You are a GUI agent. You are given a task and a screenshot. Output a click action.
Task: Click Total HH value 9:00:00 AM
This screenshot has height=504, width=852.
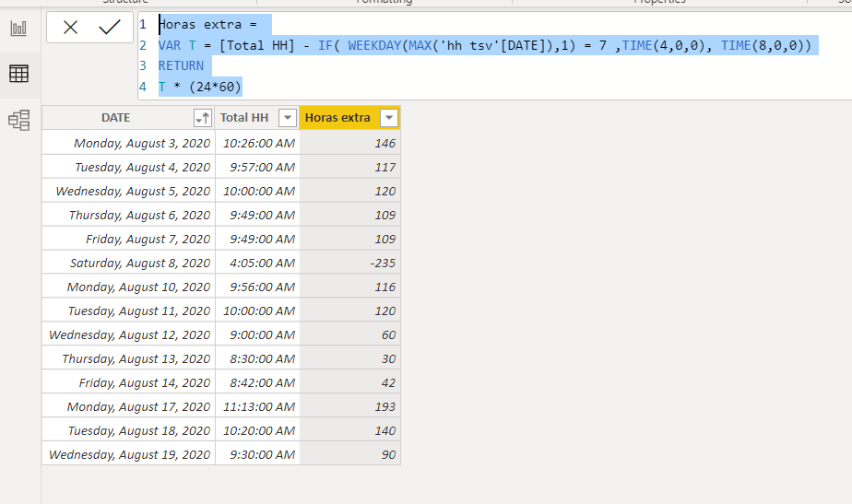tap(257, 334)
